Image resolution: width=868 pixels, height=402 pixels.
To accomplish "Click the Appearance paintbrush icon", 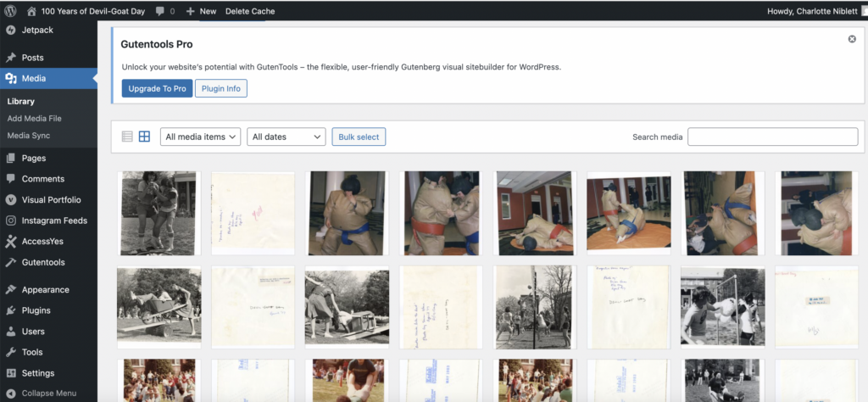I will tap(10, 289).
